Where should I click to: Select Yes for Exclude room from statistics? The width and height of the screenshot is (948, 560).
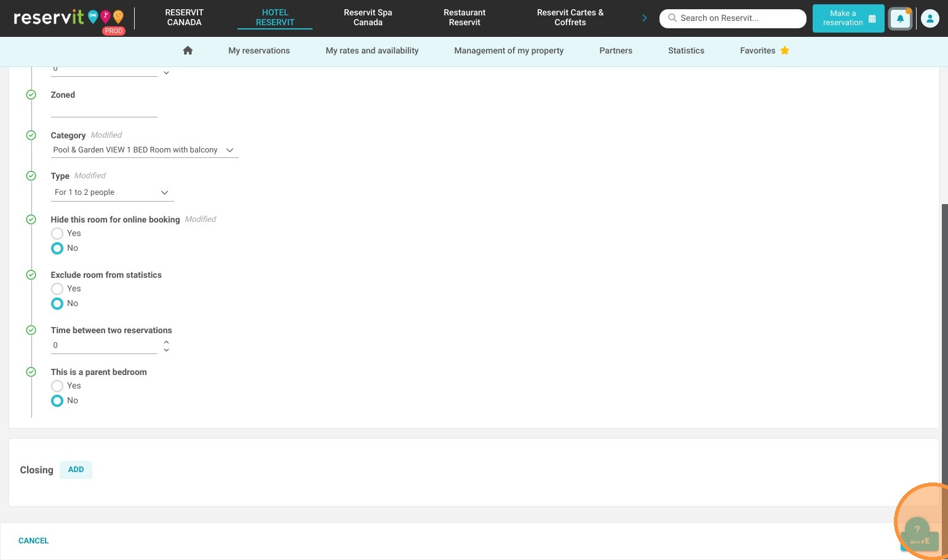57,289
